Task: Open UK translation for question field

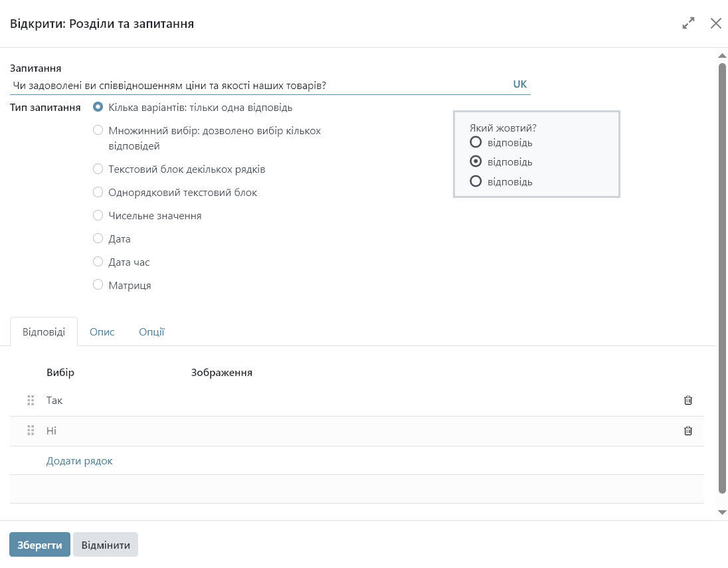Action: (519, 85)
